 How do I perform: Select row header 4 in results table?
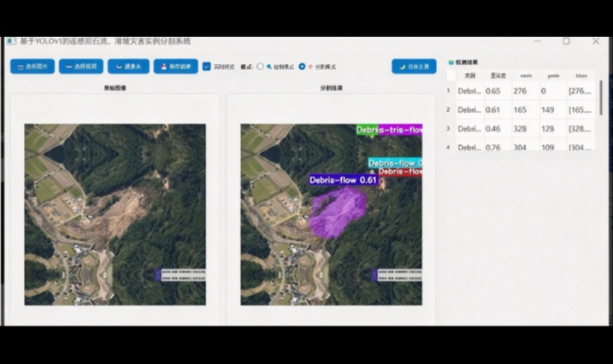click(449, 147)
